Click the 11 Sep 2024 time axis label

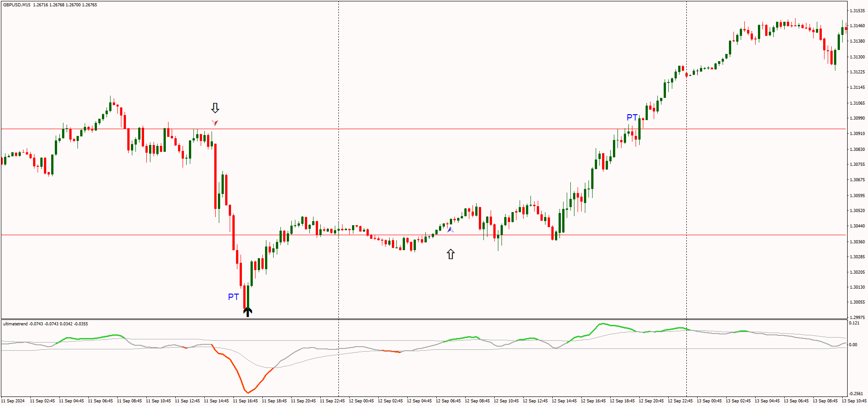coord(14,401)
